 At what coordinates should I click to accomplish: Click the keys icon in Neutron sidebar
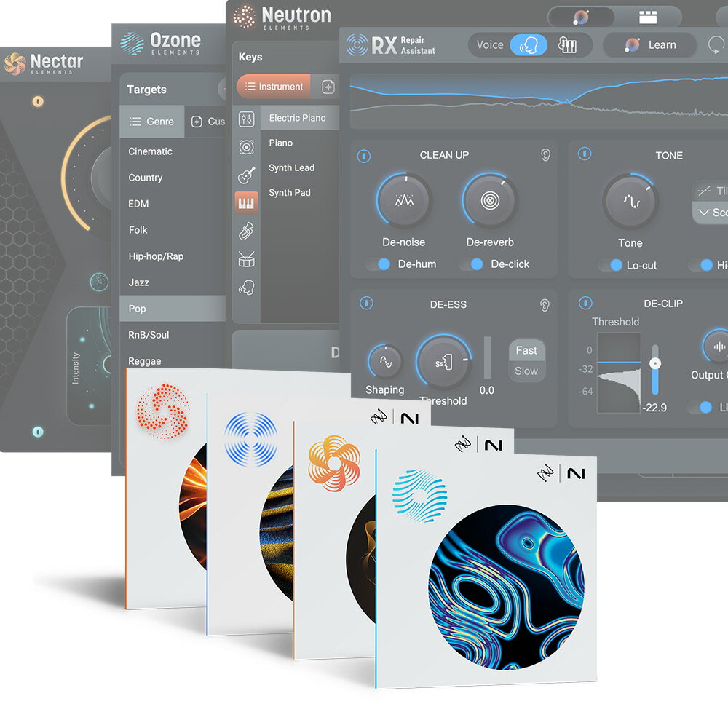pyautogui.click(x=246, y=203)
